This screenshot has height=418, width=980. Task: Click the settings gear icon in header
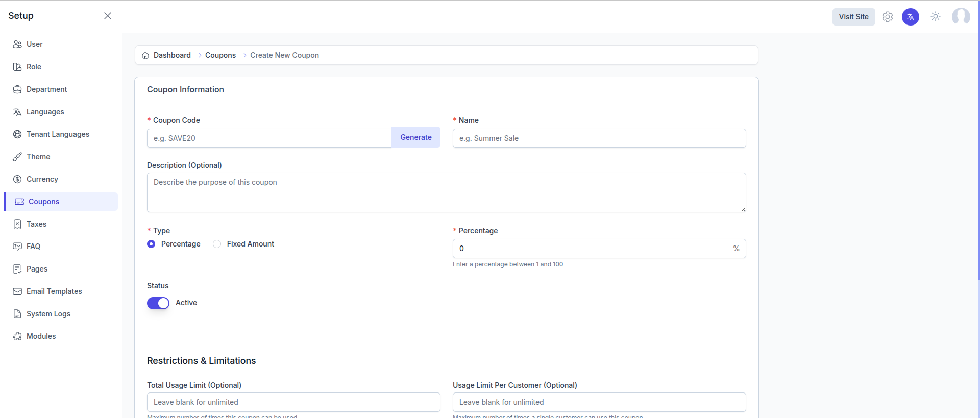888,17
